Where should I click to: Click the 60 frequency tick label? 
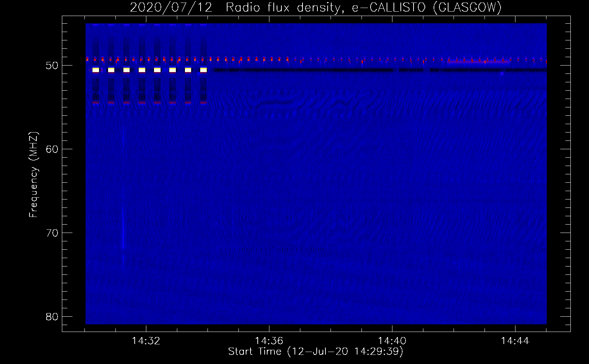(52, 149)
